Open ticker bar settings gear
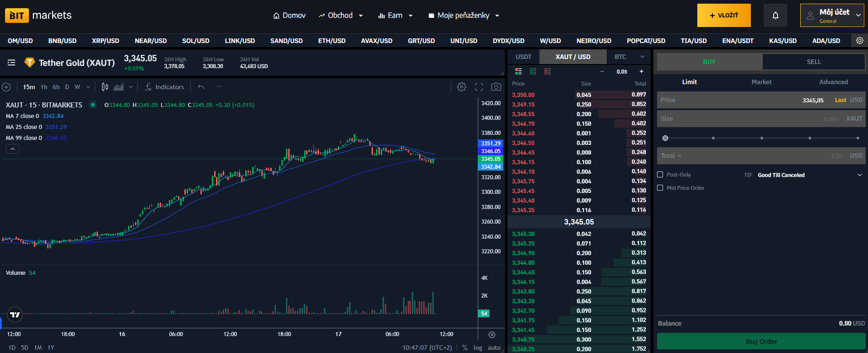This screenshot has height=353, width=868. coord(859,41)
